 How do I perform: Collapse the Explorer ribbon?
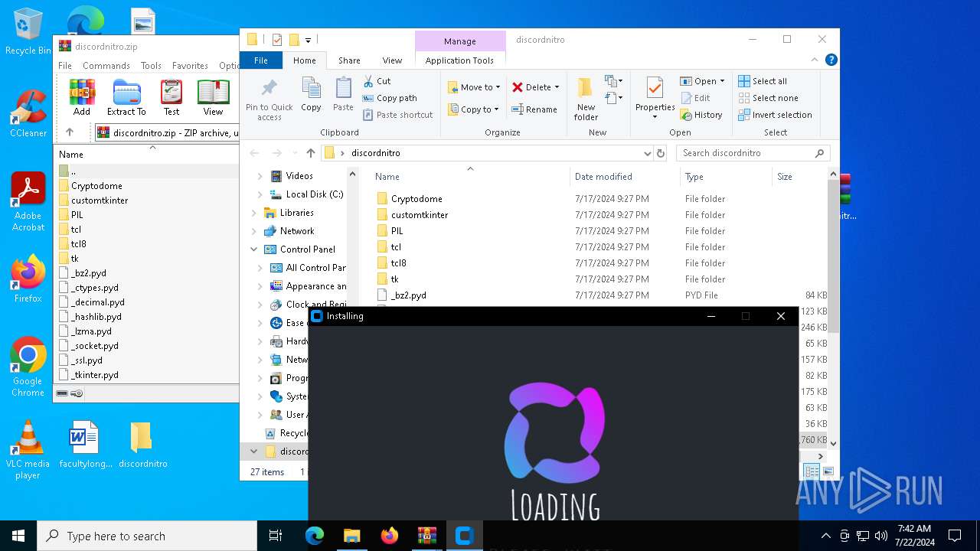coord(815,60)
